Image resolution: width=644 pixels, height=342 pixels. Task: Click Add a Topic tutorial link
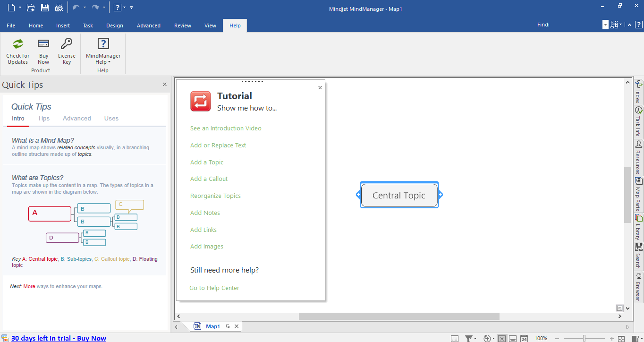pyautogui.click(x=207, y=162)
